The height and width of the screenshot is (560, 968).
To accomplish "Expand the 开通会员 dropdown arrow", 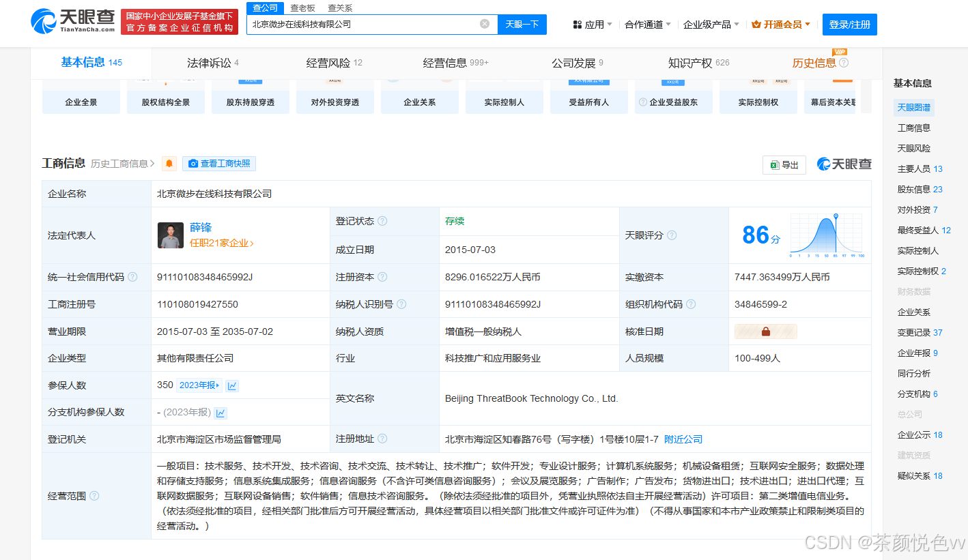I will point(808,25).
